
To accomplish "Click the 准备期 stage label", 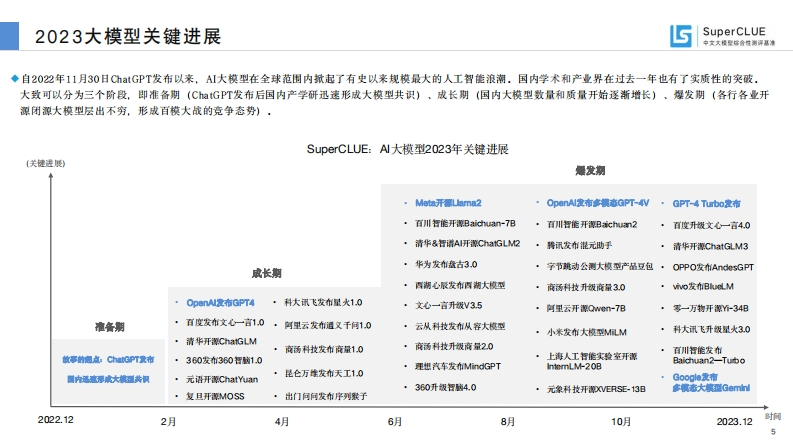I will (110, 327).
